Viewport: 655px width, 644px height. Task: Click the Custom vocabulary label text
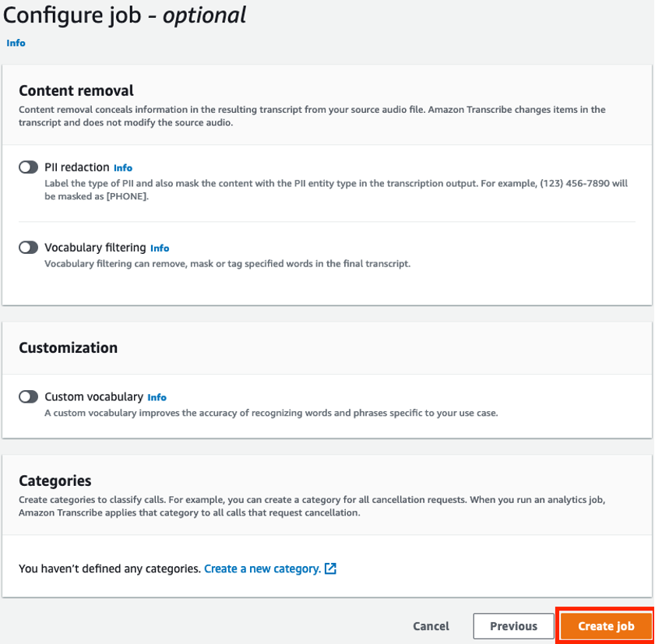(93, 397)
